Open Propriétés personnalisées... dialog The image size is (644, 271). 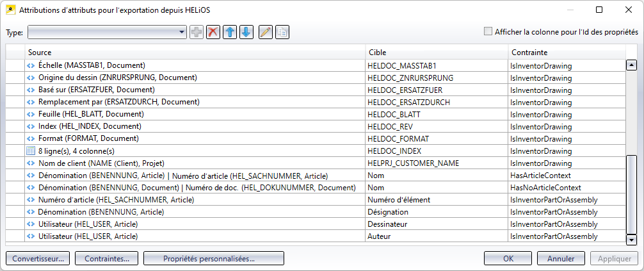tap(214, 259)
